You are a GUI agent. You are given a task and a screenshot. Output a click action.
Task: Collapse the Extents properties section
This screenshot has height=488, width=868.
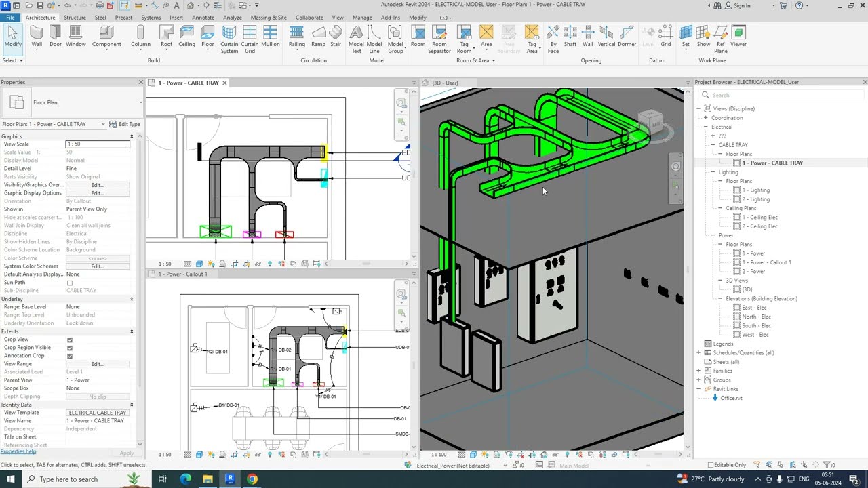[x=132, y=331]
